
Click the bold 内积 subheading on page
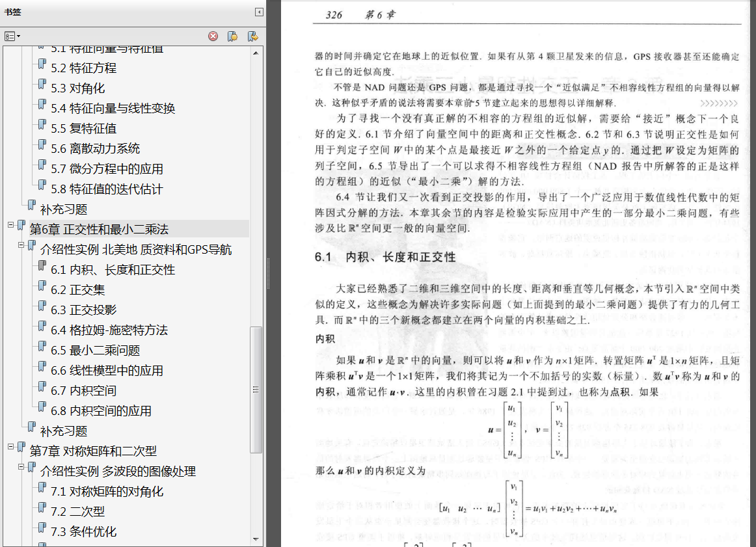coord(325,339)
